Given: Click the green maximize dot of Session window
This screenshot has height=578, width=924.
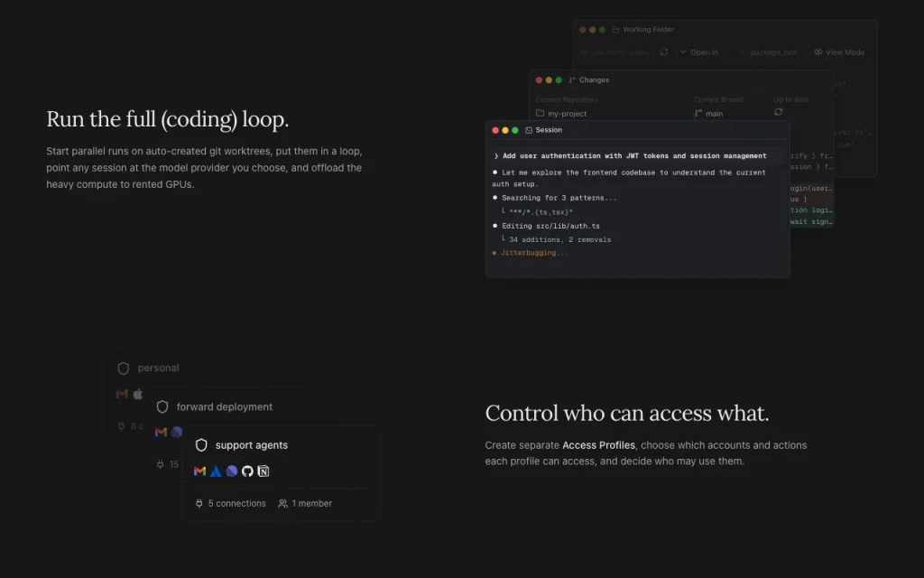Looking at the screenshot, I should click(515, 130).
